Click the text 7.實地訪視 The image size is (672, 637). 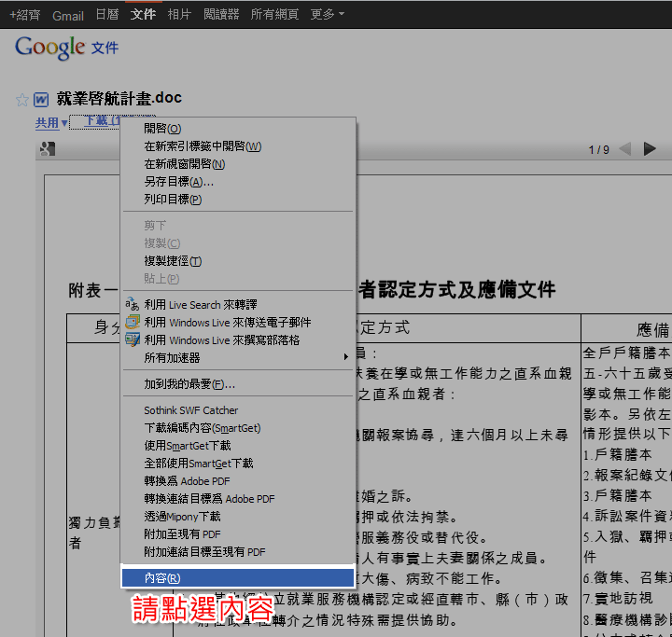point(618,598)
